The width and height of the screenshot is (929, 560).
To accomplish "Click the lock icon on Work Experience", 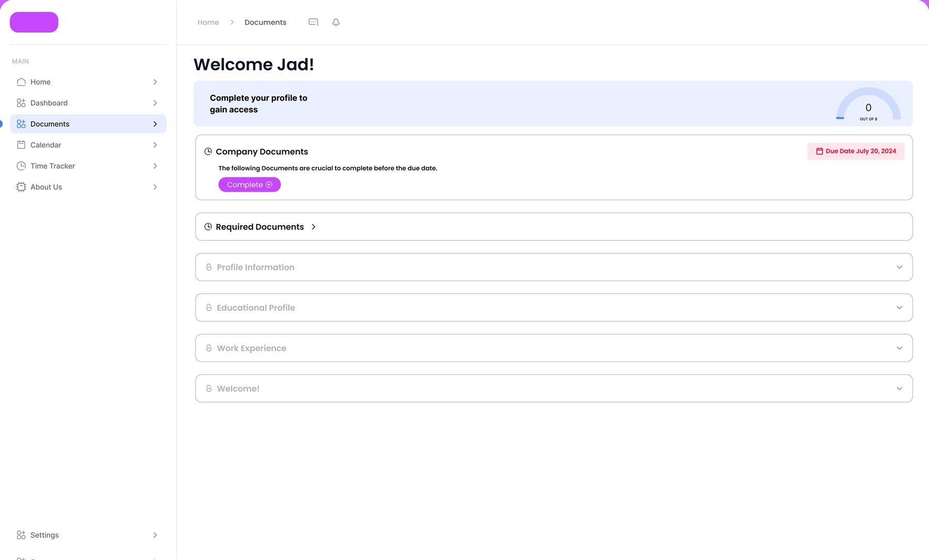I will click(209, 348).
